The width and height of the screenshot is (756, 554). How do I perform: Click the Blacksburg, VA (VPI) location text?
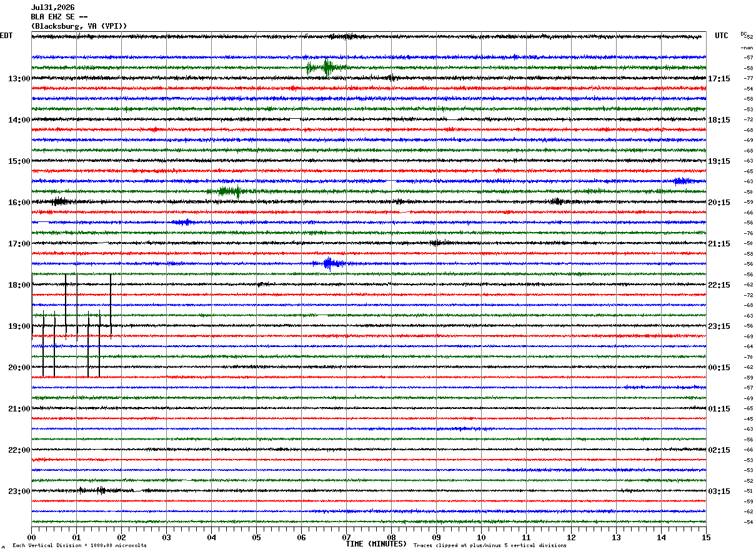click(x=79, y=26)
